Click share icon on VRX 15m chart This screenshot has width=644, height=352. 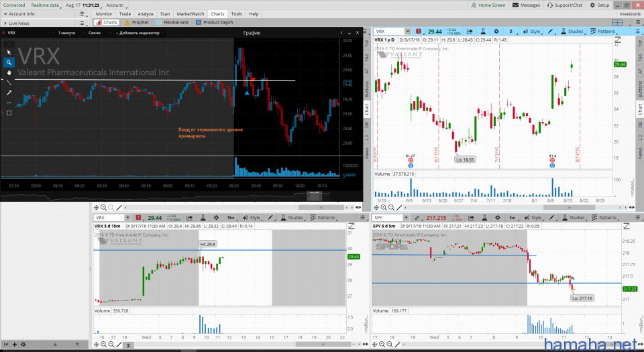189,218
